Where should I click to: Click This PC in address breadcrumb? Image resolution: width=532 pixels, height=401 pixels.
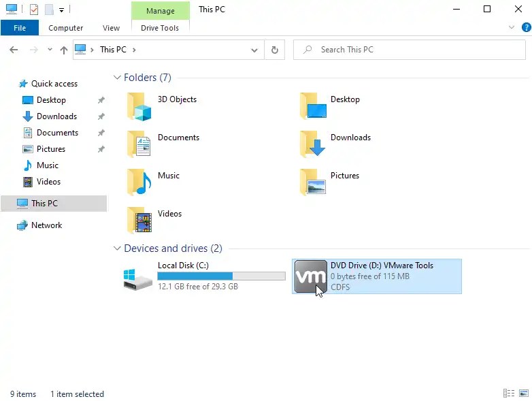113,50
